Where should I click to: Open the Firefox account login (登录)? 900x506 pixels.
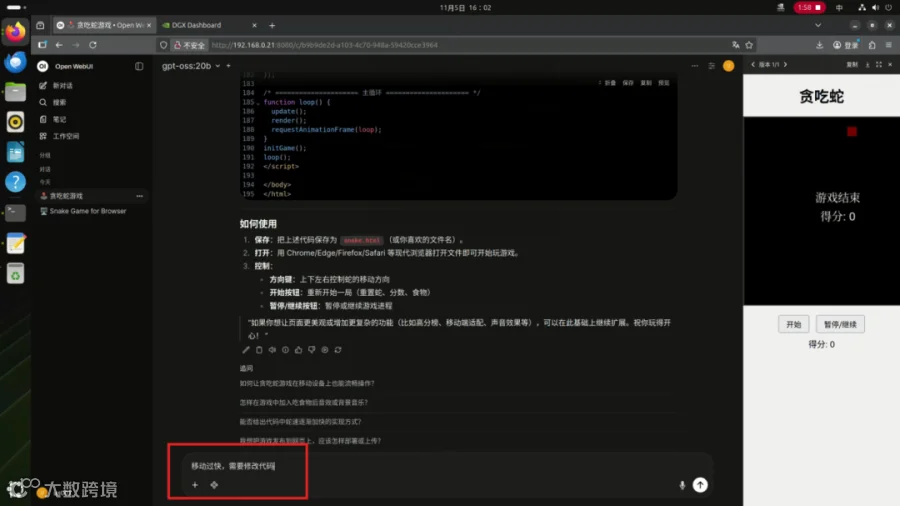pyautogui.click(x=846, y=45)
